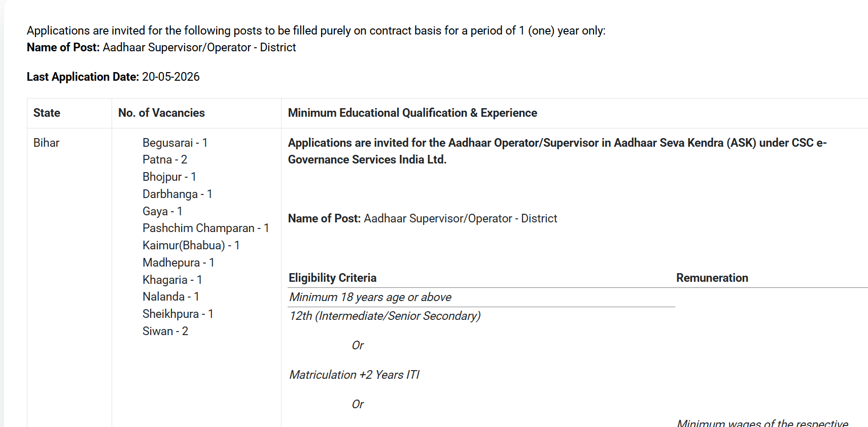Viewport: 868px width, 427px height.
Task: Select the Kaimur(Bhabua) - 1 entry
Action: click(191, 245)
